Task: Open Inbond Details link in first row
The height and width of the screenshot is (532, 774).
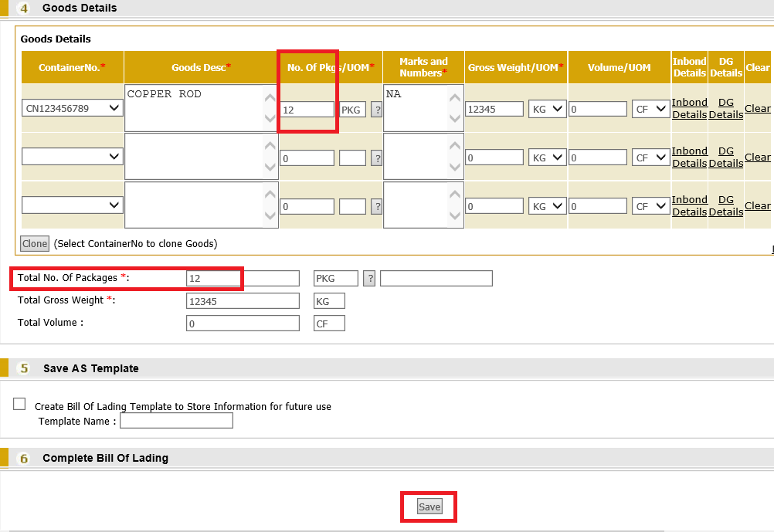Action: (690, 108)
